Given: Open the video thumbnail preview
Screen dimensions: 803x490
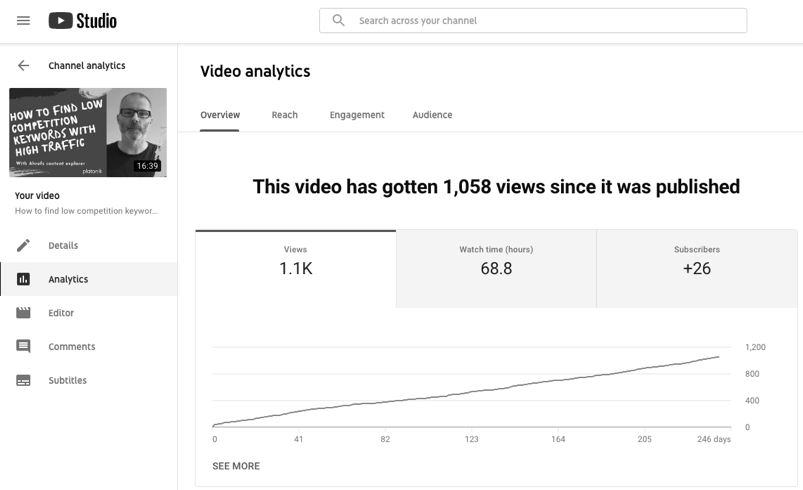Looking at the screenshot, I should pyautogui.click(x=88, y=133).
